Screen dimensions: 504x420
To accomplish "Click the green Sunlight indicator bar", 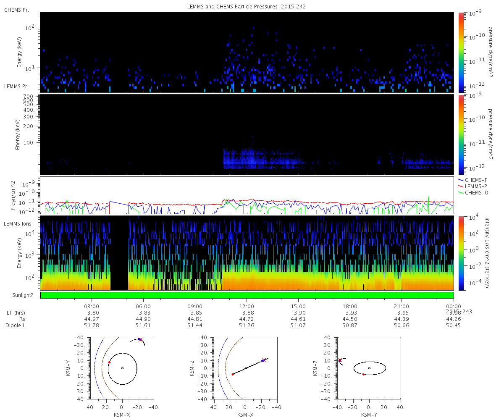I will (247, 295).
